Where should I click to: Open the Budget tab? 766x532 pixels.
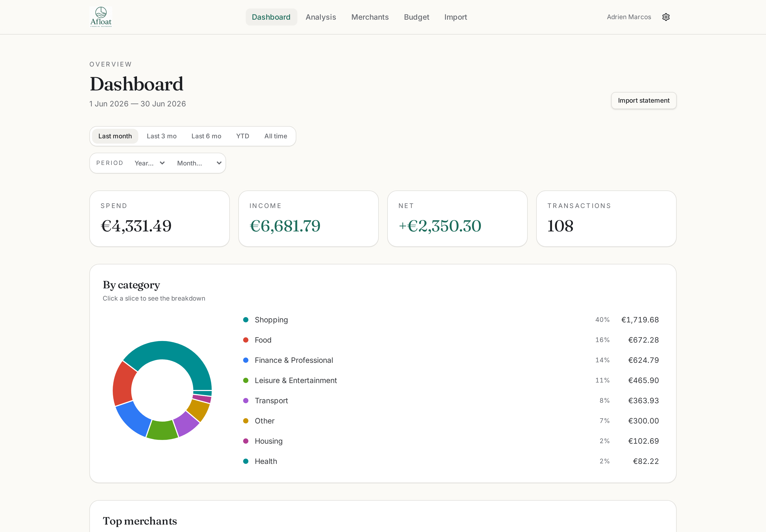coord(416,17)
